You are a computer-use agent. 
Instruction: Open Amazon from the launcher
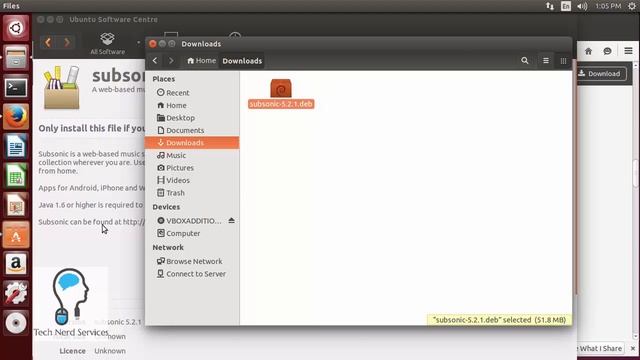[x=16, y=264]
